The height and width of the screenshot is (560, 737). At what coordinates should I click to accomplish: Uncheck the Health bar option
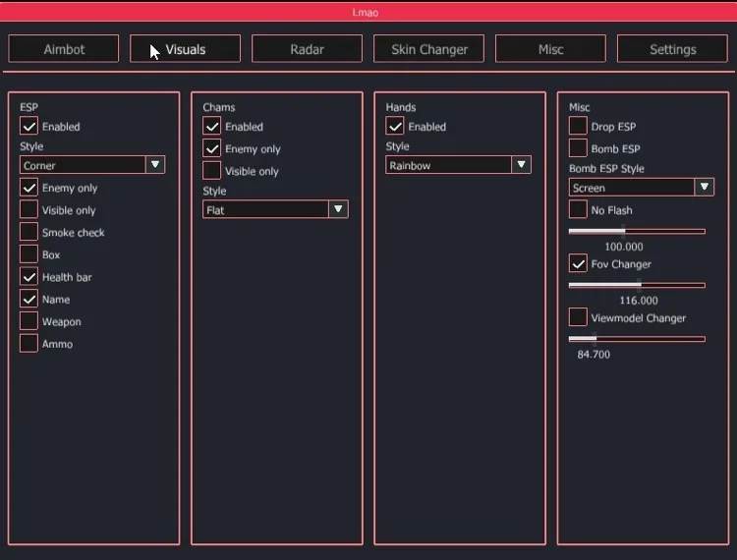pyautogui.click(x=29, y=277)
